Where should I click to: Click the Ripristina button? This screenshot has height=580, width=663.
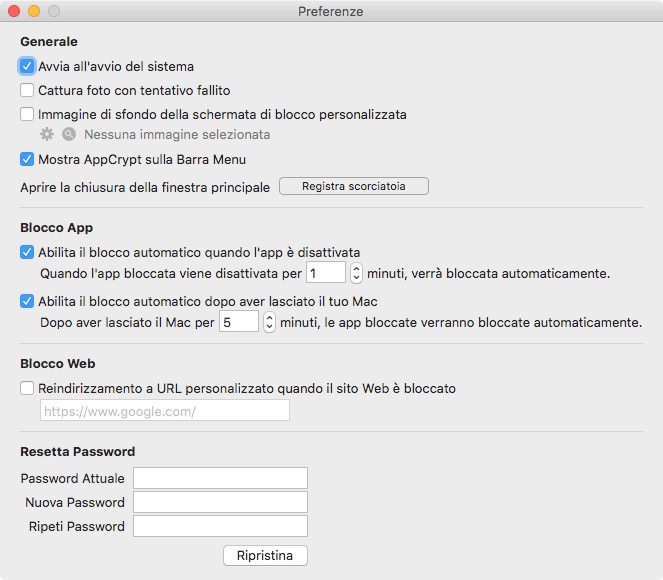pos(265,555)
